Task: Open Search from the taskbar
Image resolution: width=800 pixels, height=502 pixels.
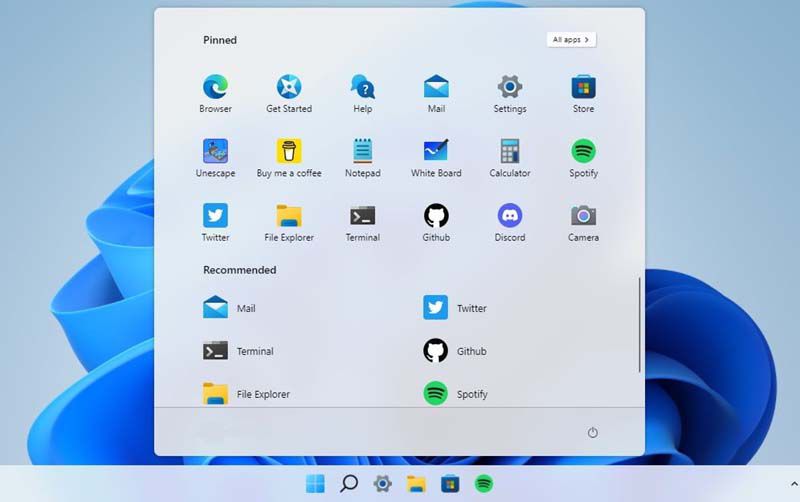Action: [x=349, y=484]
